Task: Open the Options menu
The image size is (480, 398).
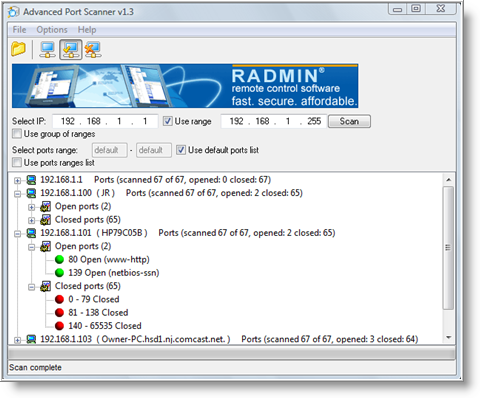Action: [x=52, y=30]
